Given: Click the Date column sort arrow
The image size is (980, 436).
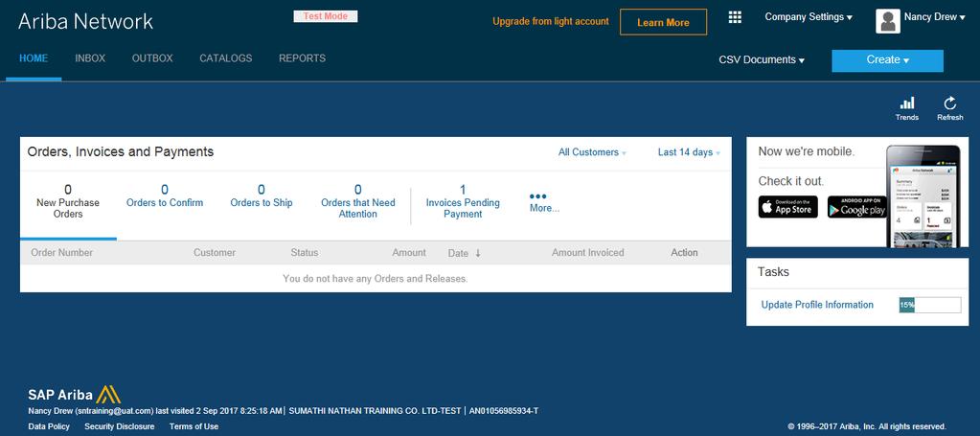Looking at the screenshot, I should click(x=478, y=253).
